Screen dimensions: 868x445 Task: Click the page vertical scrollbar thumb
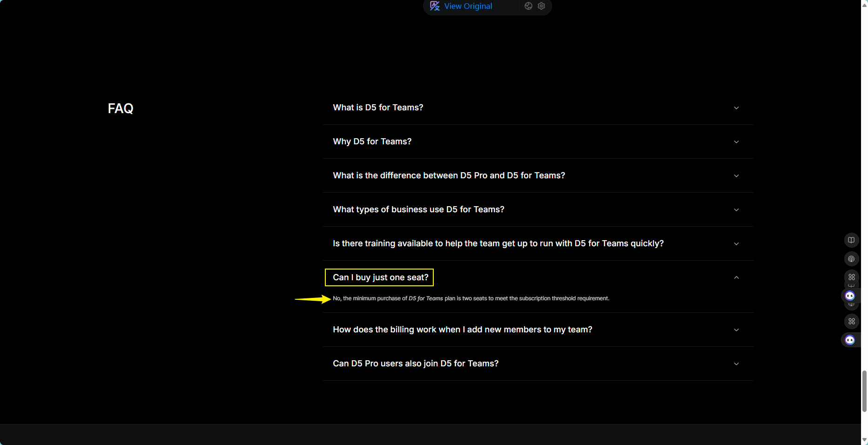click(x=864, y=391)
